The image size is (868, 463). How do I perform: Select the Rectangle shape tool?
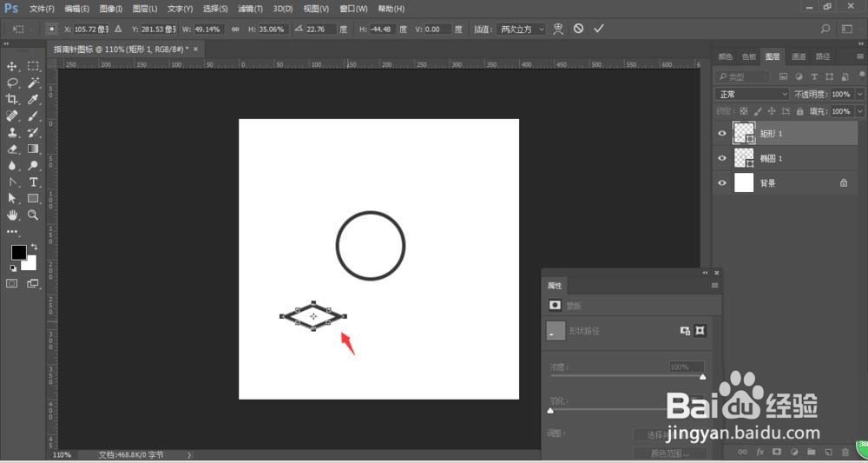pyautogui.click(x=33, y=198)
